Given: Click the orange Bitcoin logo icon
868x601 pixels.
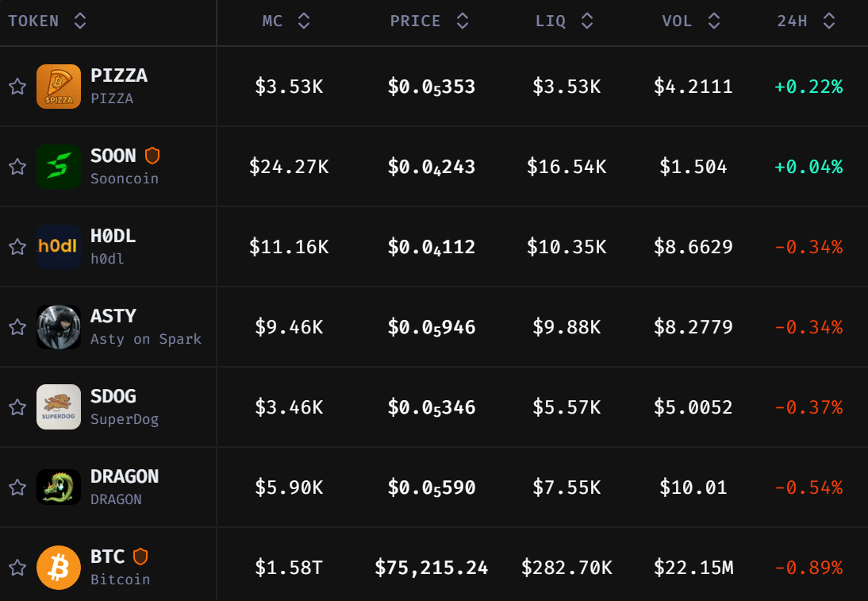Looking at the screenshot, I should point(59,568).
